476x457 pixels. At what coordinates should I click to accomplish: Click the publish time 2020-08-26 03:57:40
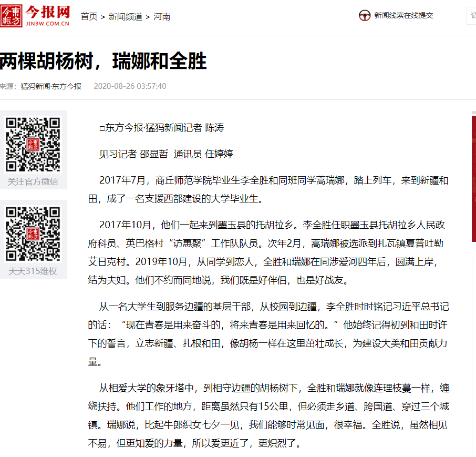(x=130, y=86)
